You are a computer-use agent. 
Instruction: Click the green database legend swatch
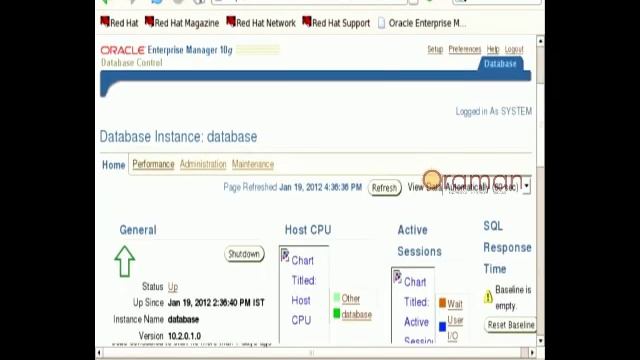337,313
